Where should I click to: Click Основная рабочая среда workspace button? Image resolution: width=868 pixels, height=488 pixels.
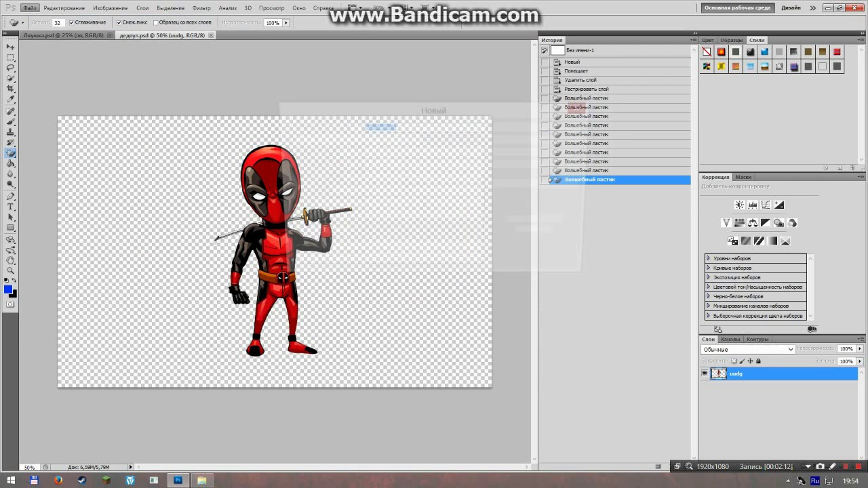tap(737, 7)
